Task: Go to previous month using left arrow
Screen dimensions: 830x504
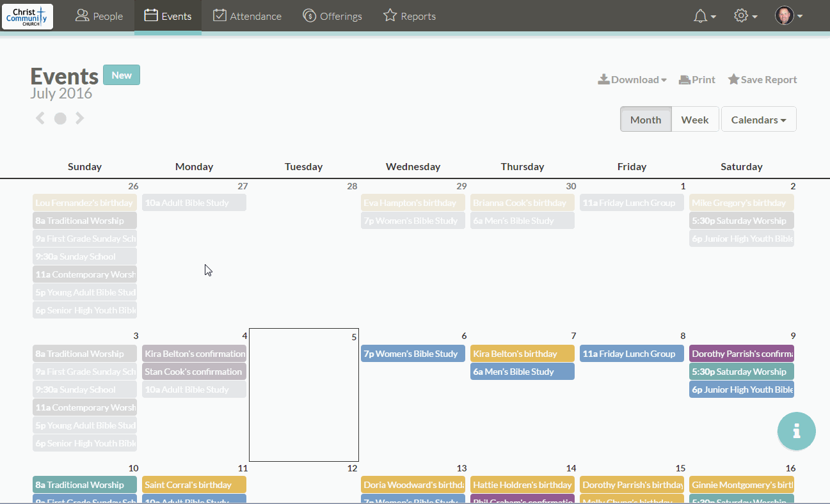Action: point(40,118)
